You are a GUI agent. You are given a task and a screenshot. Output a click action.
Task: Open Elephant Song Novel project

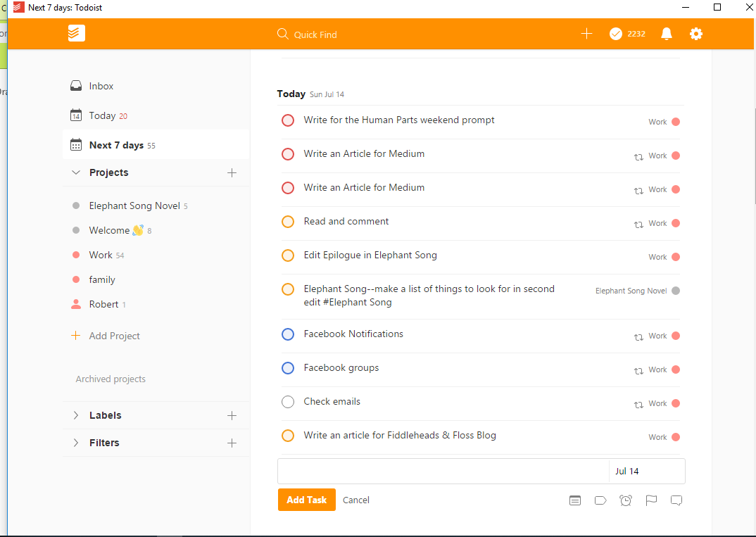click(x=134, y=206)
